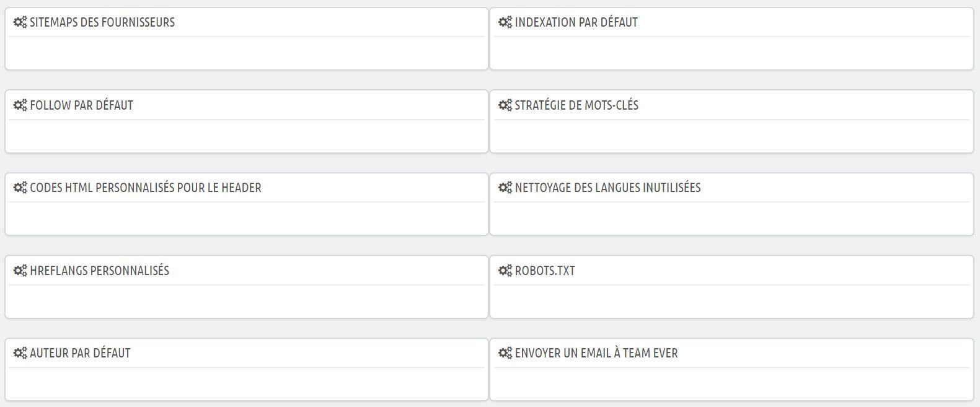Expand Codes HTML personnalisés pour le header
The width and height of the screenshot is (980, 407).
pyautogui.click(x=146, y=188)
